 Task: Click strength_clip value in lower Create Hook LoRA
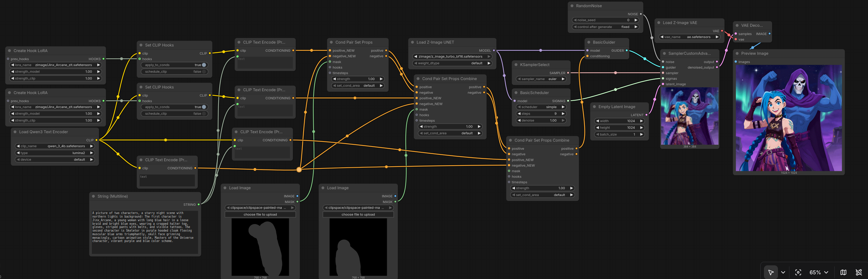pos(56,121)
